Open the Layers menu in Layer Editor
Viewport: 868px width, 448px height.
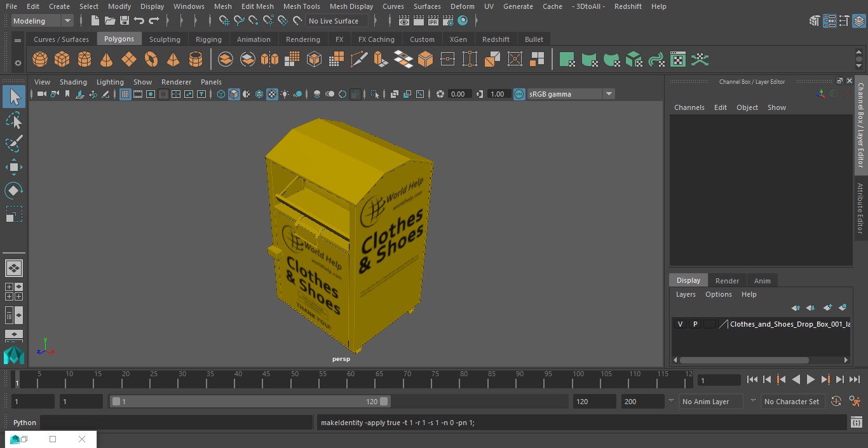(686, 294)
